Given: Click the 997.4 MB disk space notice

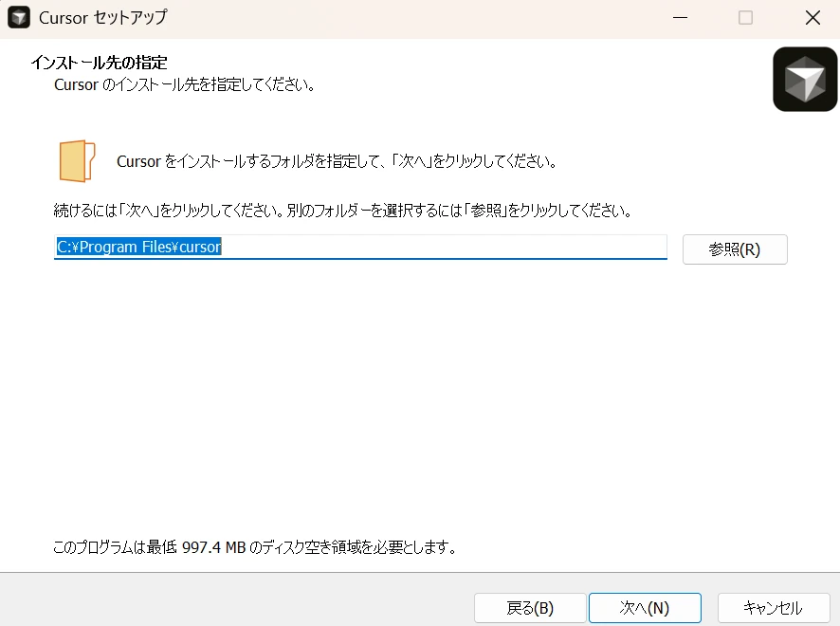Looking at the screenshot, I should 253,547.
